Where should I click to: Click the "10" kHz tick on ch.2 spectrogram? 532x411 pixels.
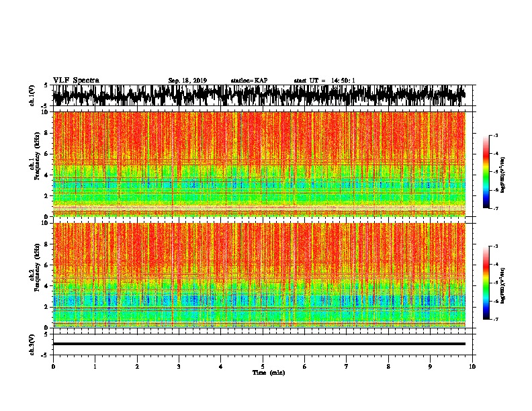45,223
